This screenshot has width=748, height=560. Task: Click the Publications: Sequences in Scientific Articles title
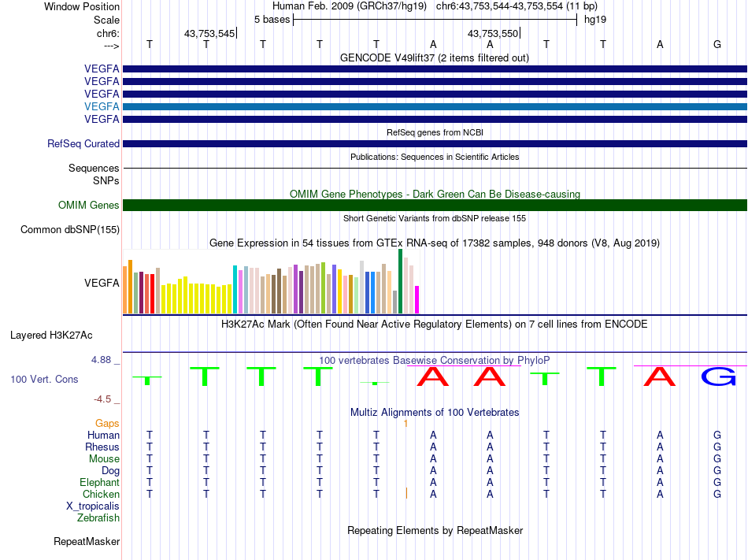point(435,157)
